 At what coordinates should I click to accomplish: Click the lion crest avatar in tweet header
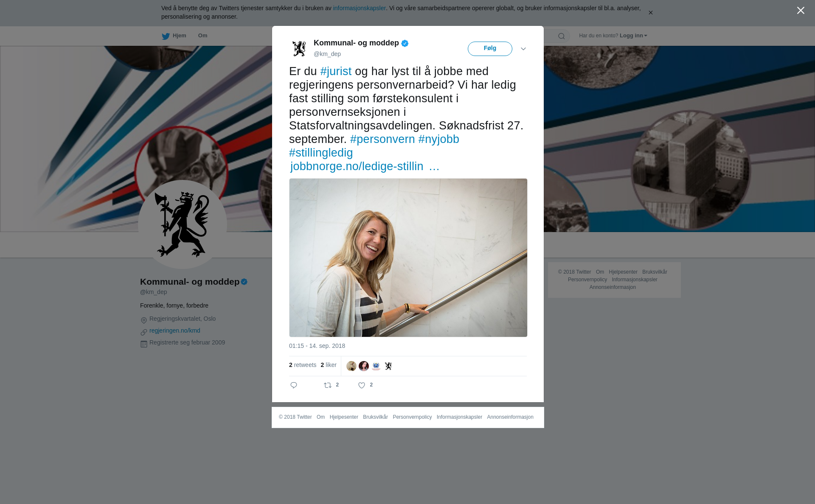pos(299,49)
